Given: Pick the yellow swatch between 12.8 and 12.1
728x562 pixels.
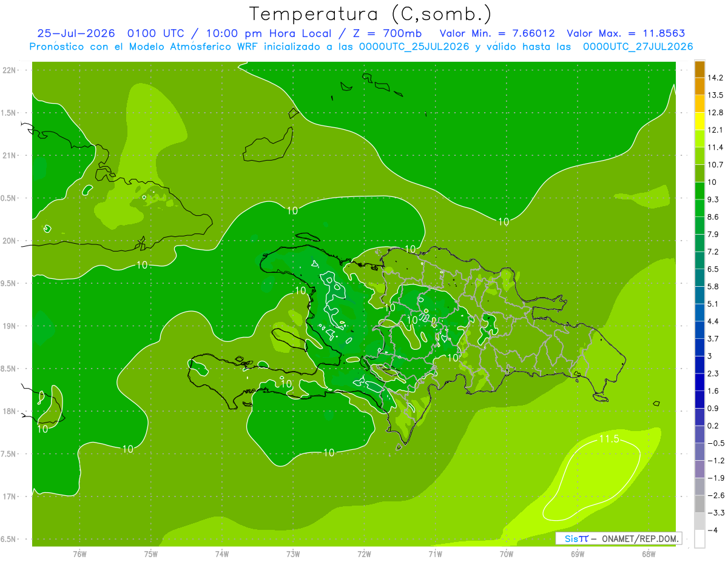Looking at the screenshot, I should coord(699,121).
